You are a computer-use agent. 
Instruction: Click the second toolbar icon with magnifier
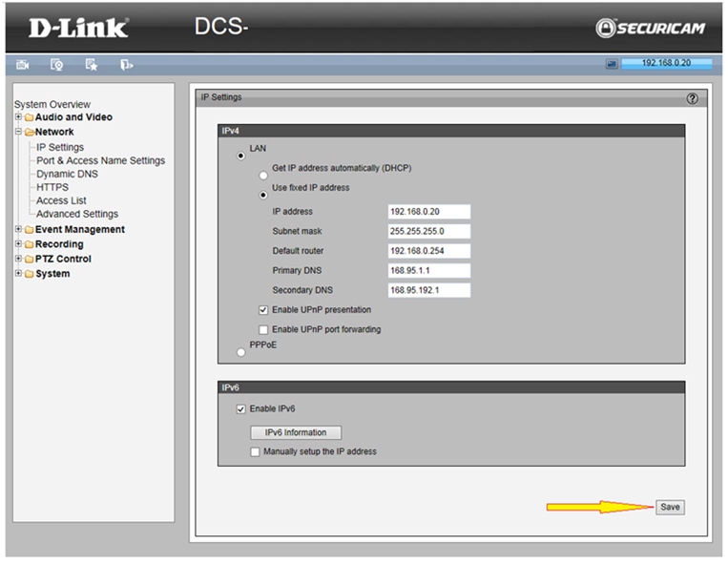(x=56, y=65)
